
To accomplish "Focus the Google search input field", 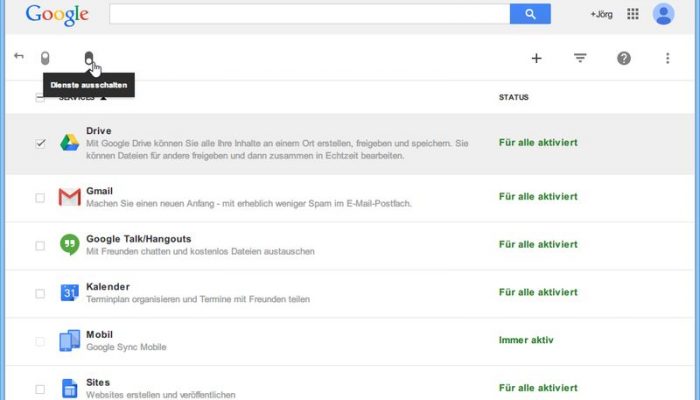I will pos(309,14).
